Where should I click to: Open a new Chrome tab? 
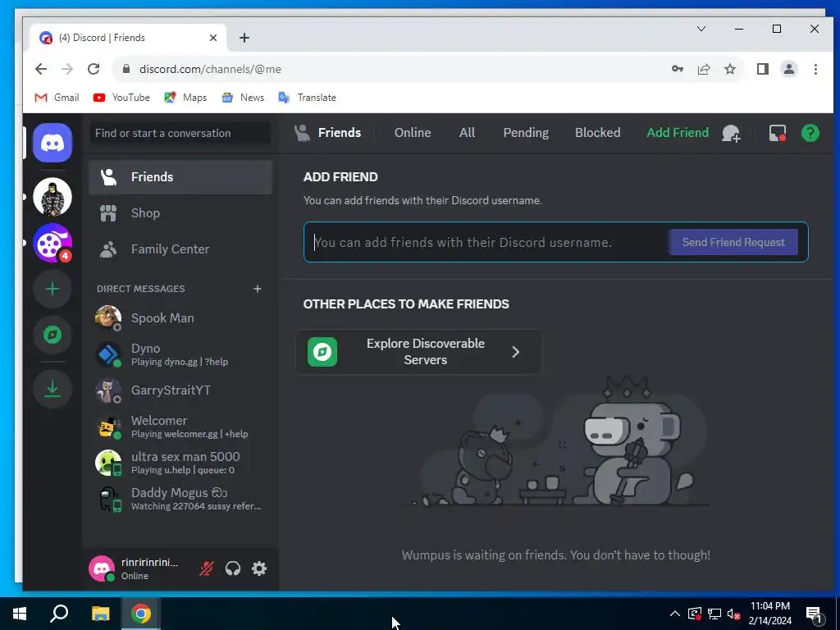click(244, 38)
